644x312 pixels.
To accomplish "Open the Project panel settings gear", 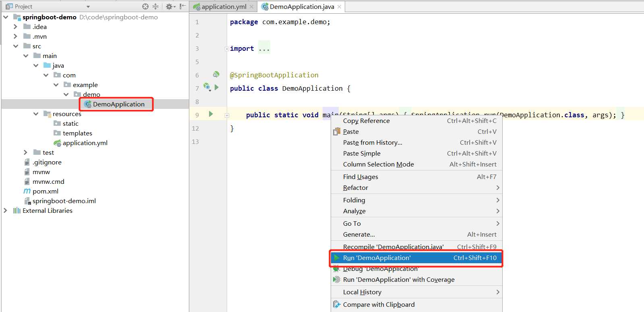I will coord(169,6).
